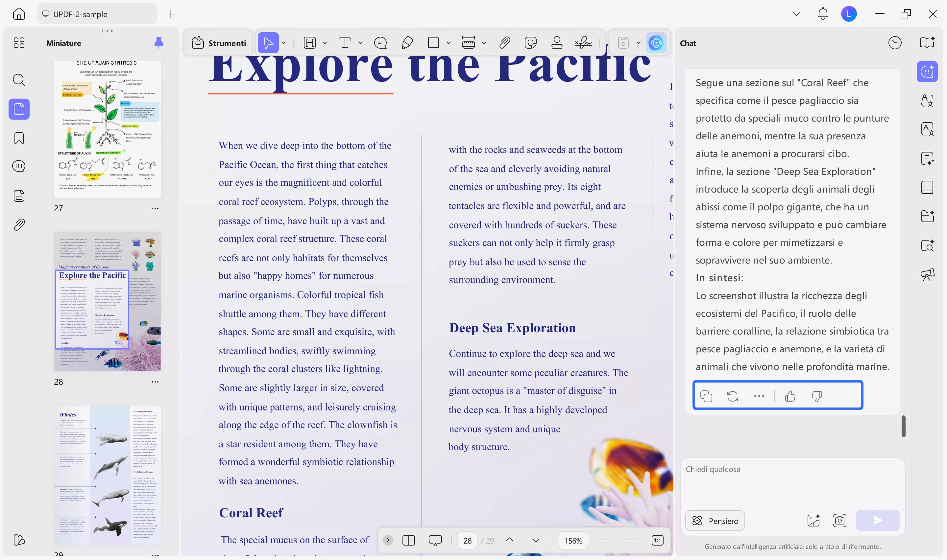Image resolution: width=947 pixels, height=560 pixels.
Task: Toggle the Pensiero thinking mode
Action: 715,521
